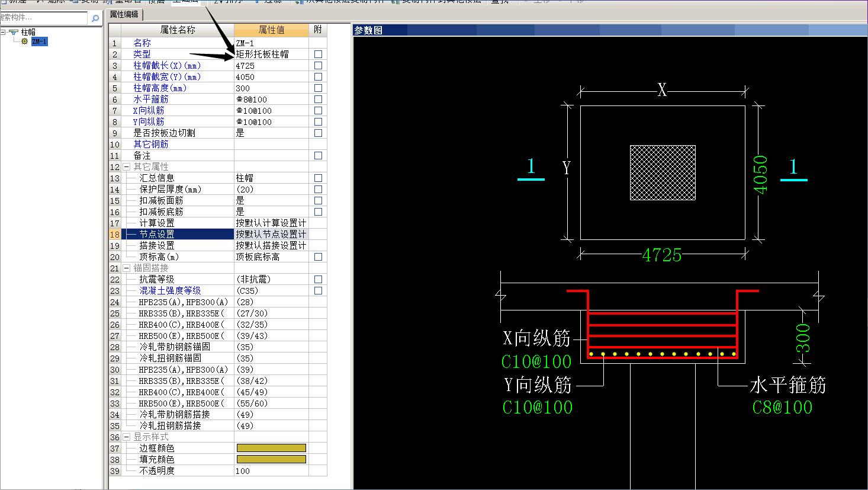
Task: Click the 不透明度 value 100
Action: pyautogui.click(x=271, y=471)
